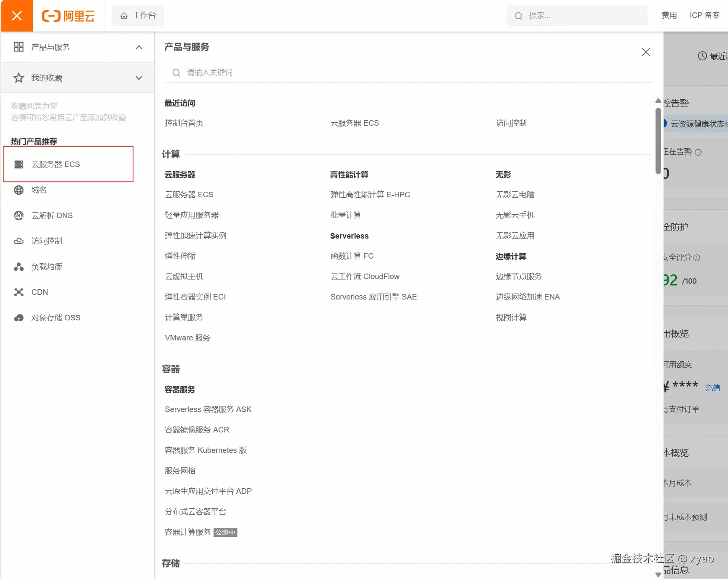Image resolution: width=728 pixels, height=579 pixels.
Task: Open 无影云电脑 product
Action: [x=515, y=195]
